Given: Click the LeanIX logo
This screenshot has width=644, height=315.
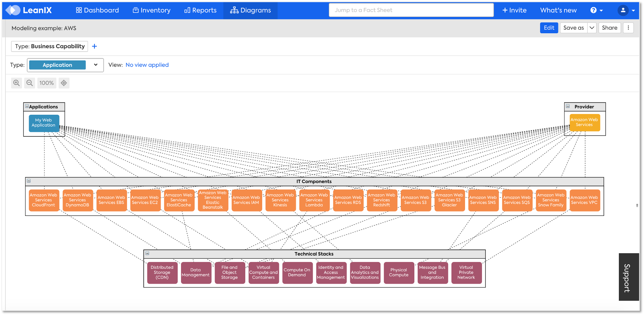Looking at the screenshot, I should point(29,10).
